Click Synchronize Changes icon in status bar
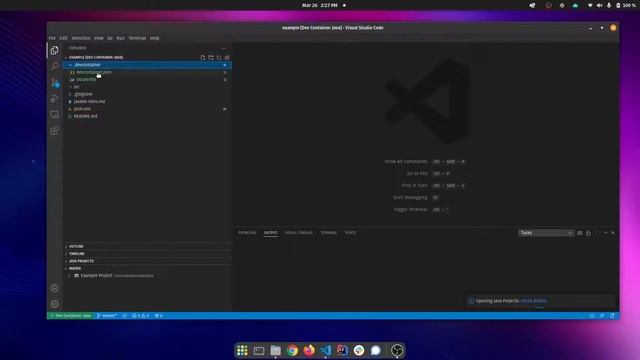Image resolution: width=640 pixels, height=360 pixels. (x=124, y=316)
